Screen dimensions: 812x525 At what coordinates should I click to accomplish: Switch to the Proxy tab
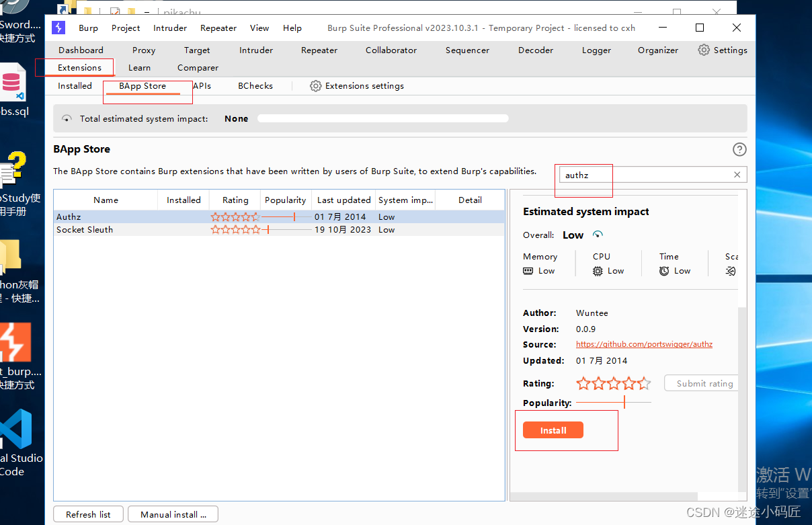click(144, 50)
